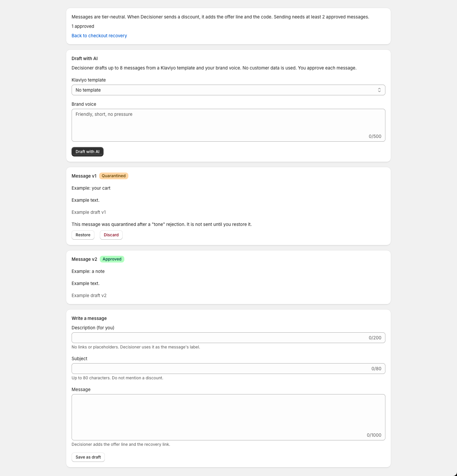The image size is (457, 476).
Task: Restore the quarantined Message v1
Action: (83, 235)
